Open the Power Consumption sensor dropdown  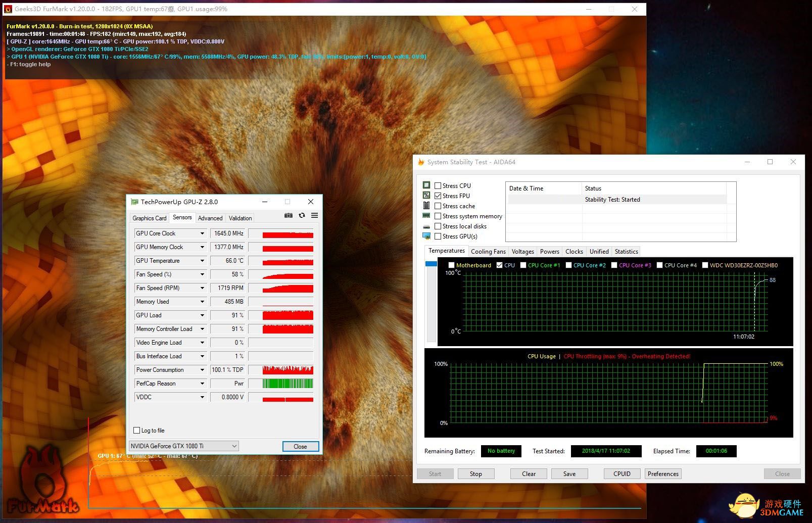[202, 370]
